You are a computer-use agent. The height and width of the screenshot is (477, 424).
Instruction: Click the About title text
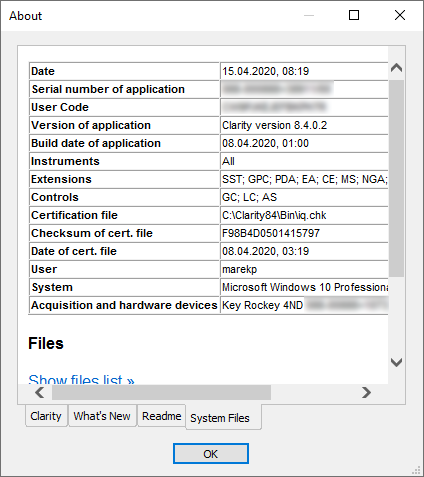pyautogui.click(x=26, y=16)
